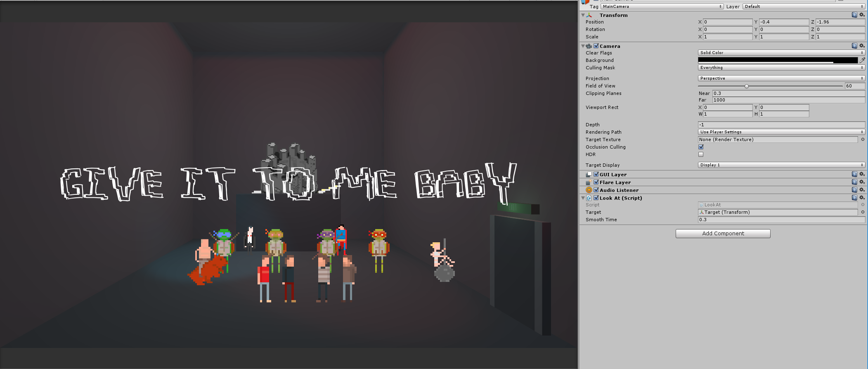Open object picker for Look At Target
The width and height of the screenshot is (868, 369).
coord(863,212)
